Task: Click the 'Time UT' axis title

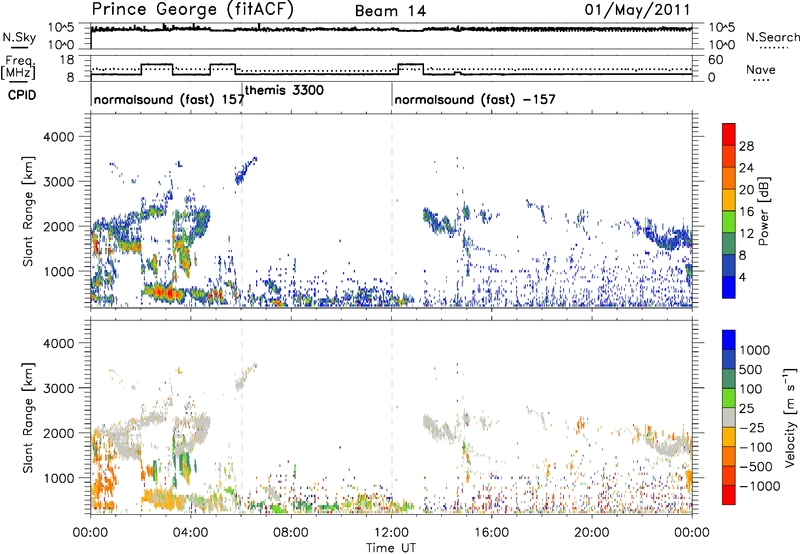Action: [391, 548]
